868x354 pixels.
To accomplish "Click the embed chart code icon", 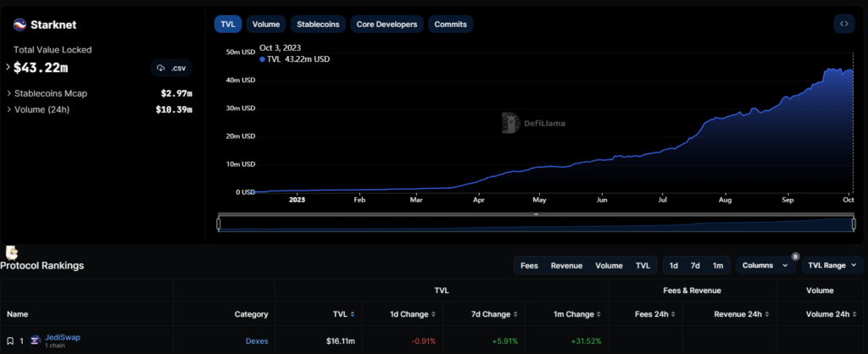I will [843, 24].
